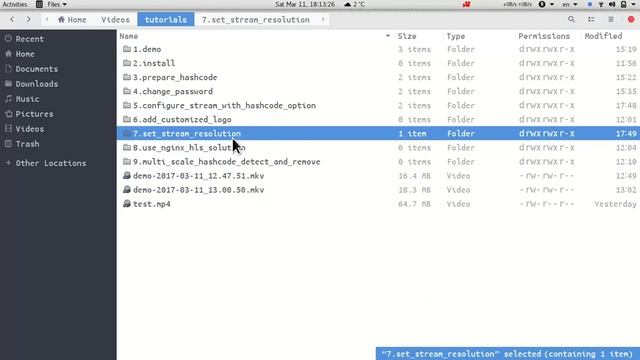The image size is (640, 360).
Task: Click the Downloads label in the sidebar
Action: point(37,84)
